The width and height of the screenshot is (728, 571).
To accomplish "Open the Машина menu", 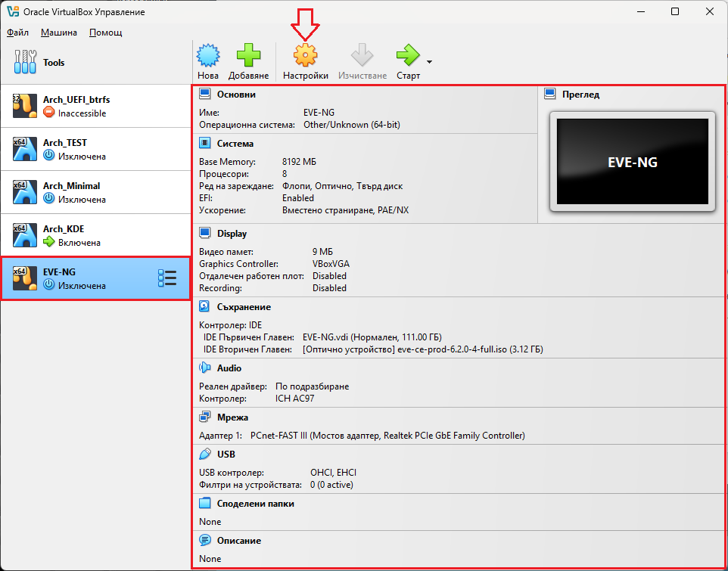I will [x=59, y=33].
